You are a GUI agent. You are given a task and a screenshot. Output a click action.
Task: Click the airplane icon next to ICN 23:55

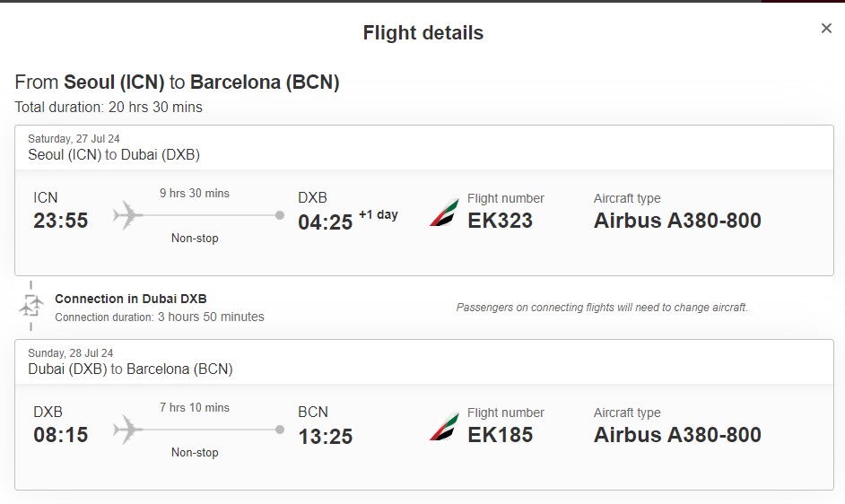click(x=127, y=215)
